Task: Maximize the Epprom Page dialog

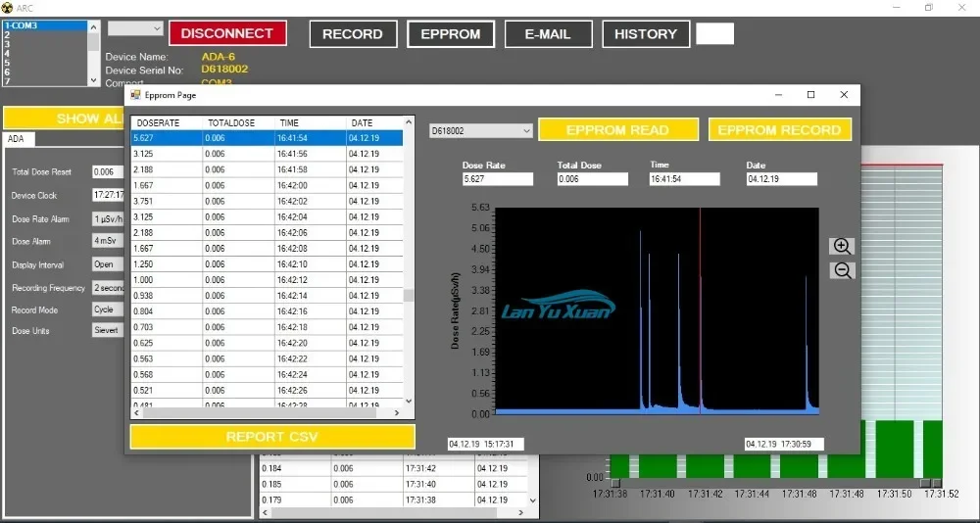Action: point(810,95)
